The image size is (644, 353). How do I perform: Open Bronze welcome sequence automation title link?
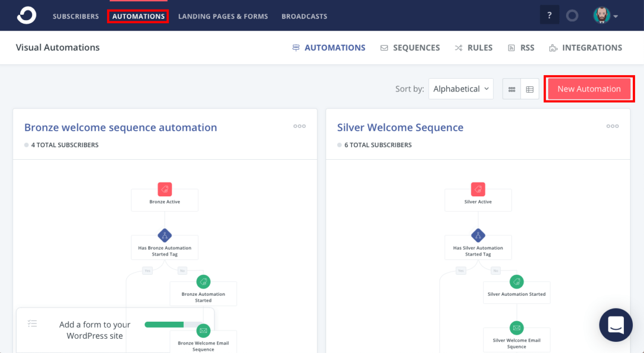click(x=121, y=128)
